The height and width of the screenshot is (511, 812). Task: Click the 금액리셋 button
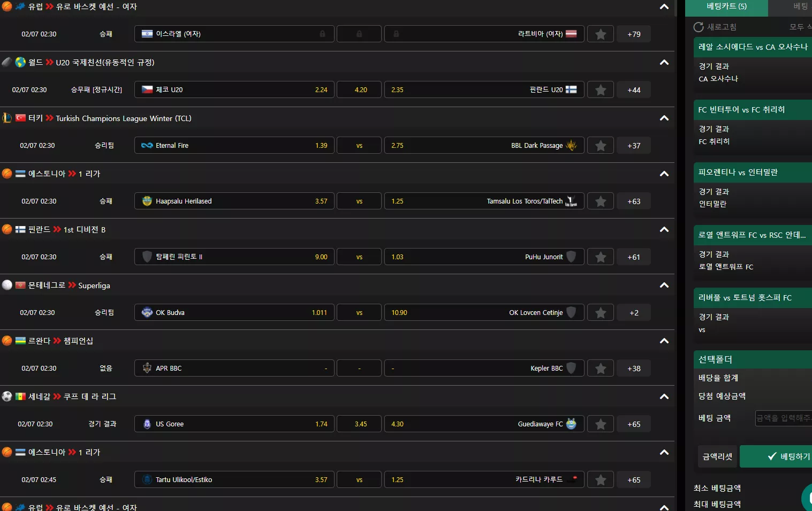(717, 456)
